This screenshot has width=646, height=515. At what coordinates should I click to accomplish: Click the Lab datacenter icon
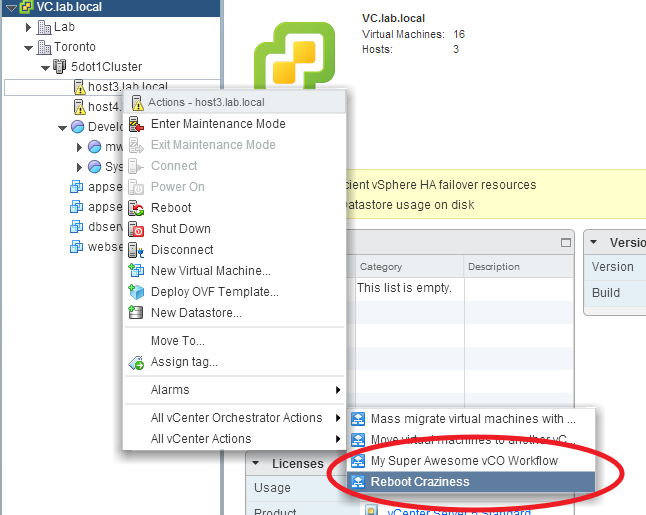click(44, 27)
